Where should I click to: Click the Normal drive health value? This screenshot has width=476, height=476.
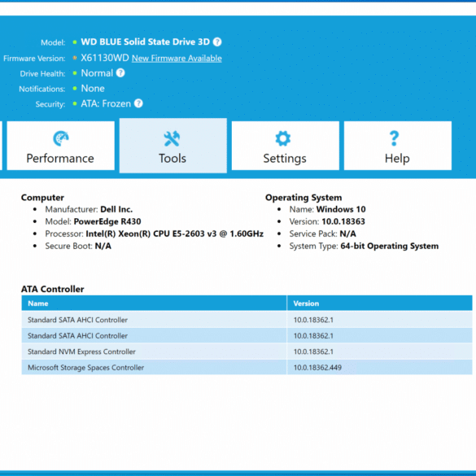(97, 73)
